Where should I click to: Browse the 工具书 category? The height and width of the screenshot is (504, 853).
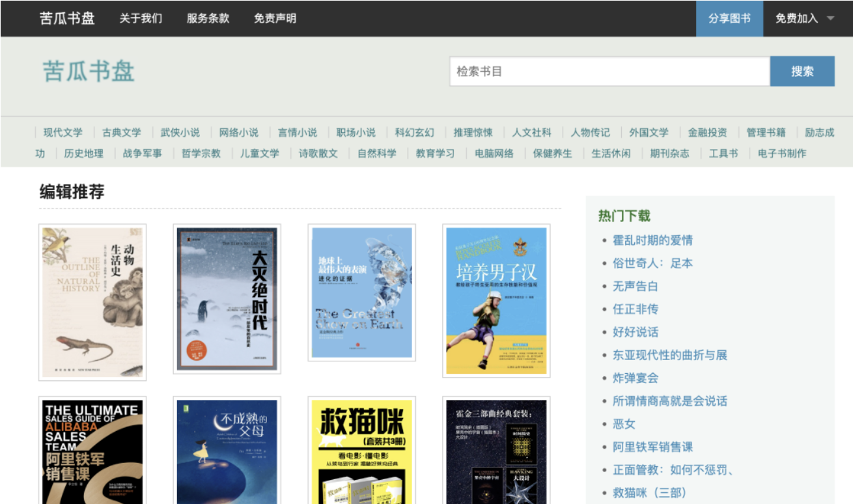723,153
